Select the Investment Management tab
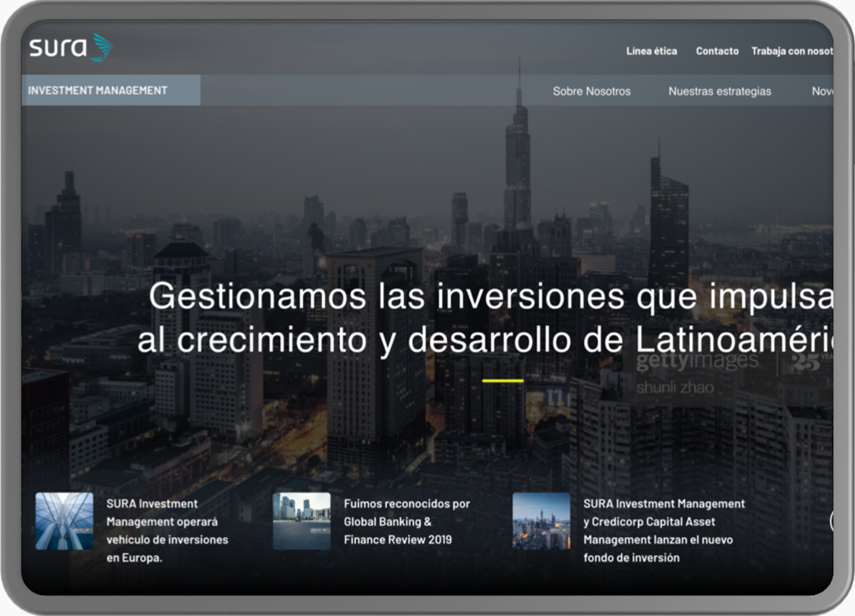The image size is (855, 616). tap(111, 90)
